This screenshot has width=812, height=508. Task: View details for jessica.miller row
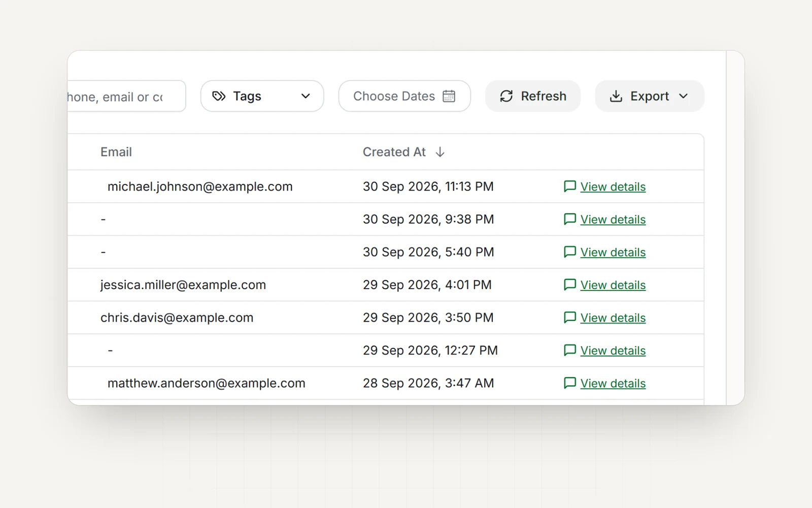click(x=613, y=285)
